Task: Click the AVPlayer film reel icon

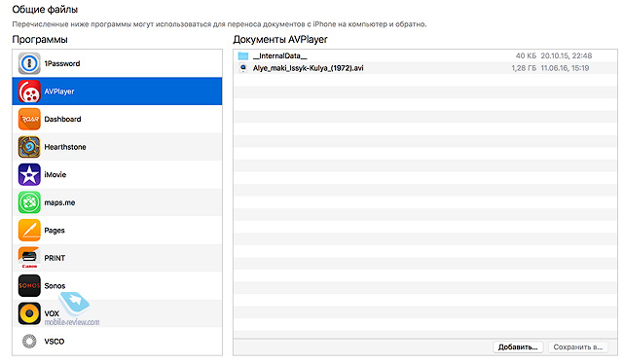Action: tap(29, 91)
